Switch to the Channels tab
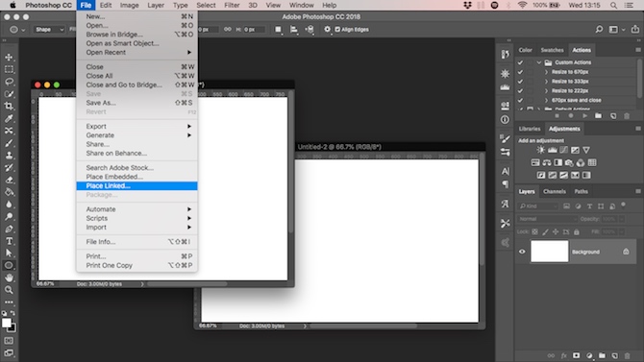This screenshot has width=644, height=362. (x=554, y=192)
